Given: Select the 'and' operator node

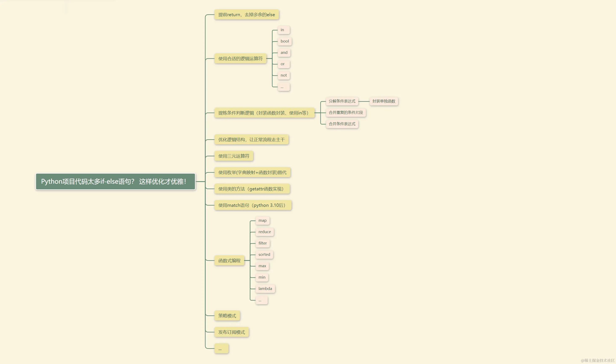Looking at the screenshot, I should pos(284,52).
